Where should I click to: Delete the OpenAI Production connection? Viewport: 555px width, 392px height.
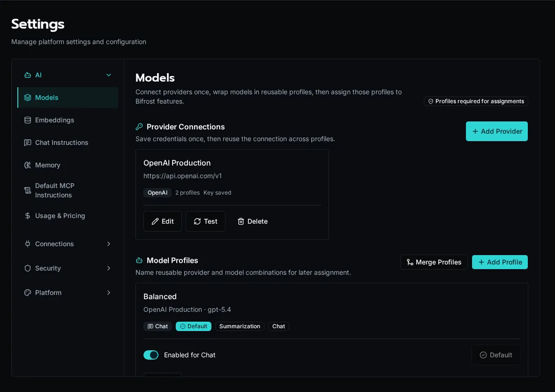pyautogui.click(x=252, y=221)
